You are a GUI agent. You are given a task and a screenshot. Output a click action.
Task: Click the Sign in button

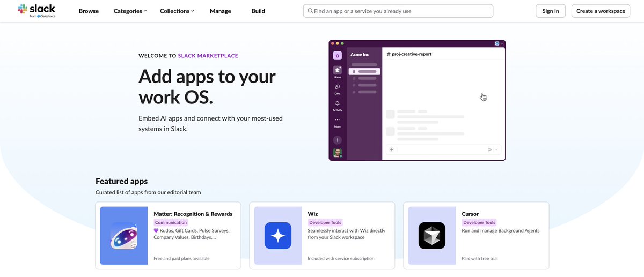(551, 11)
